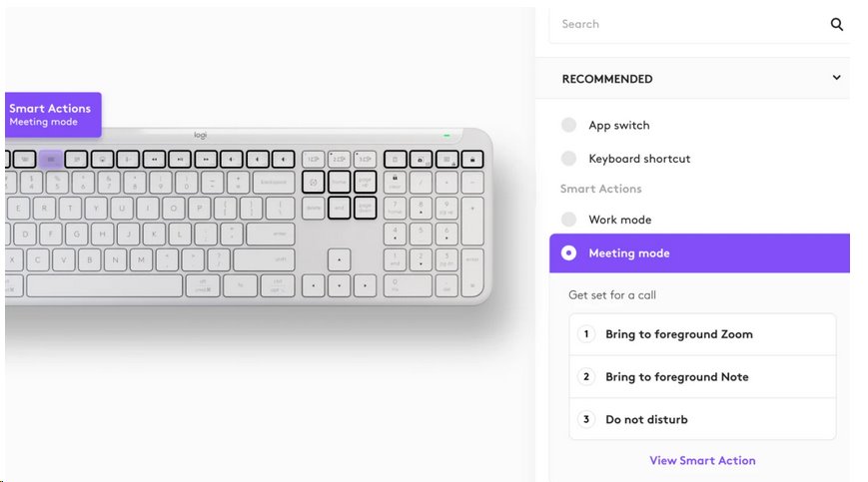This screenshot has width=868, height=482.
Task: Click the highlighted home key on keyboard
Action: point(339,182)
